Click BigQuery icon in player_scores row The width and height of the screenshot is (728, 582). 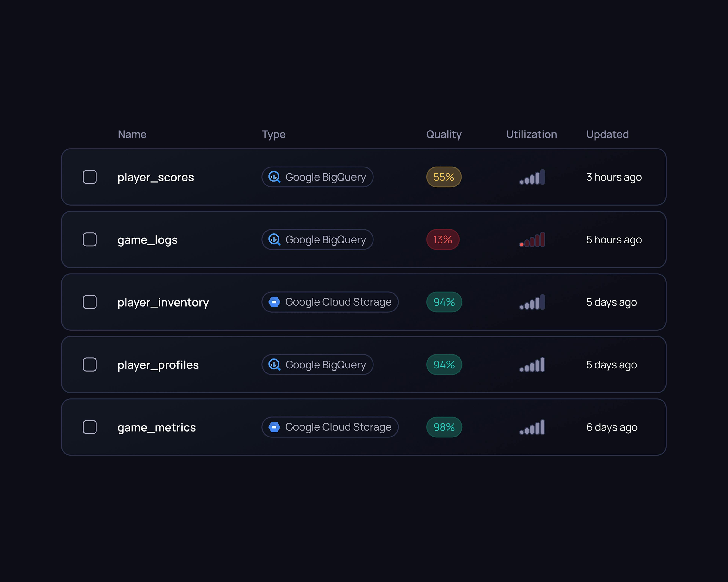[274, 177]
